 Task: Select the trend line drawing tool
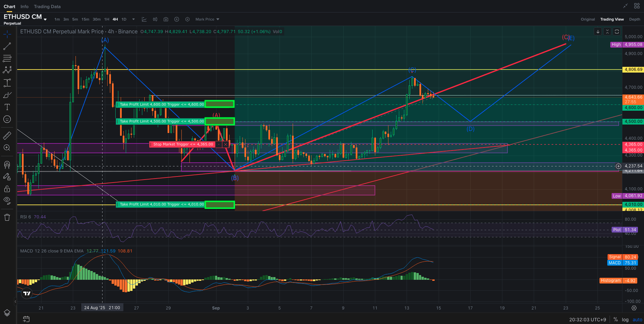click(7, 46)
